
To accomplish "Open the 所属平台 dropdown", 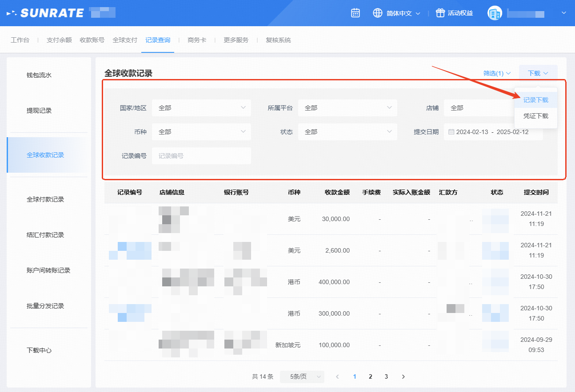I will (x=347, y=108).
